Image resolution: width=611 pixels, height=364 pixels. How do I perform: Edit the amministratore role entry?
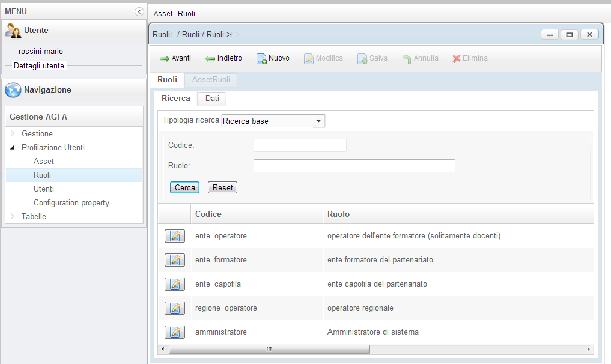click(175, 332)
